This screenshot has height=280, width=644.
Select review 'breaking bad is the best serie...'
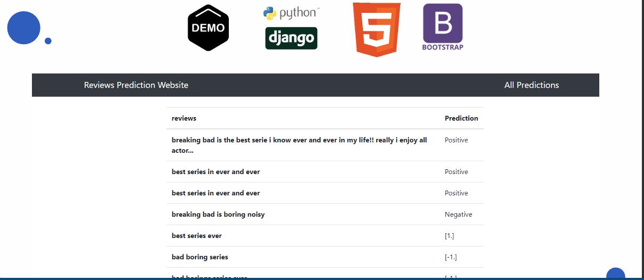(x=299, y=145)
